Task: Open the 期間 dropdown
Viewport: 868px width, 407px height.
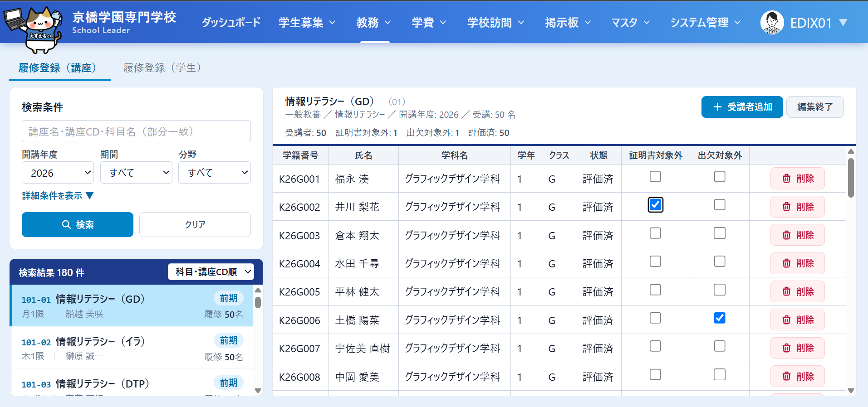Action: pos(136,173)
